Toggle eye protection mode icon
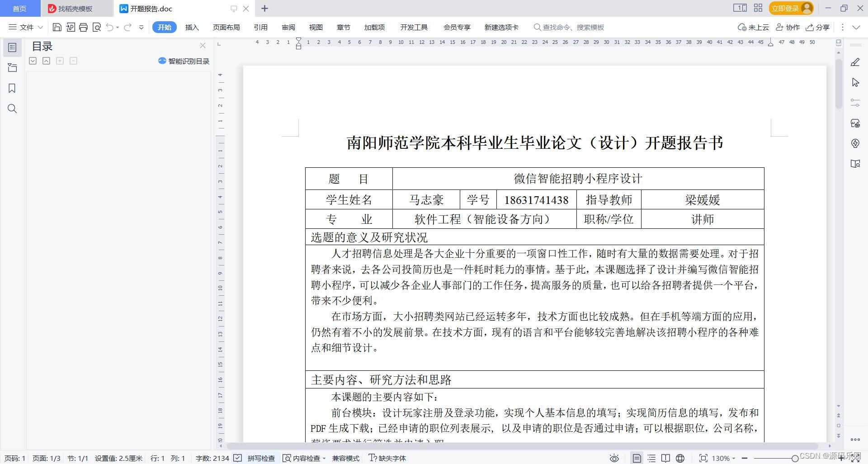Image resolution: width=868 pixels, height=464 pixels. click(614, 458)
